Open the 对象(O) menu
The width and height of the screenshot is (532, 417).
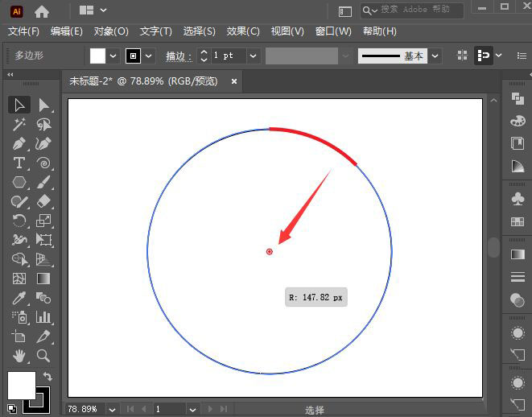pyautogui.click(x=111, y=31)
